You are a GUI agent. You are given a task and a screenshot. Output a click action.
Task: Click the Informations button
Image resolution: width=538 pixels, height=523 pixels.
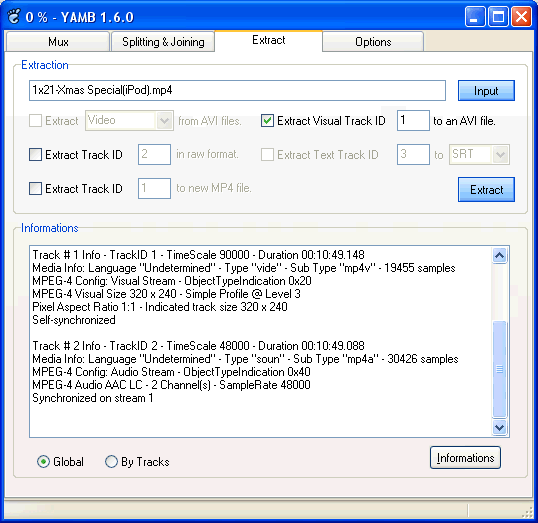tap(465, 458)
